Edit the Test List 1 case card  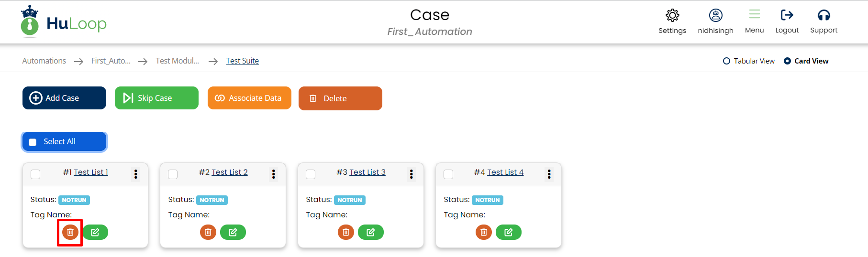tap(95, 232)
